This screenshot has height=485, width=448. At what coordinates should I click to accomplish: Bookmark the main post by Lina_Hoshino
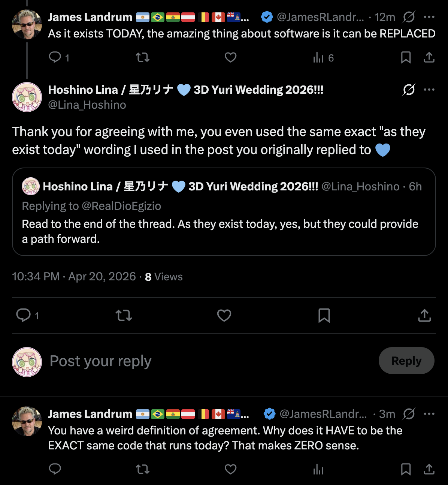pos(324,316)
